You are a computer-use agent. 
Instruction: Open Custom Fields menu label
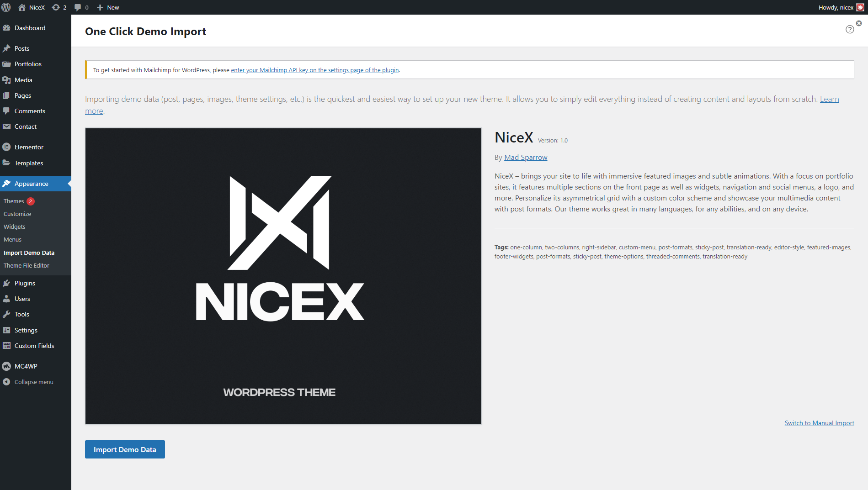pyautogui.click(x=34, y=346)
